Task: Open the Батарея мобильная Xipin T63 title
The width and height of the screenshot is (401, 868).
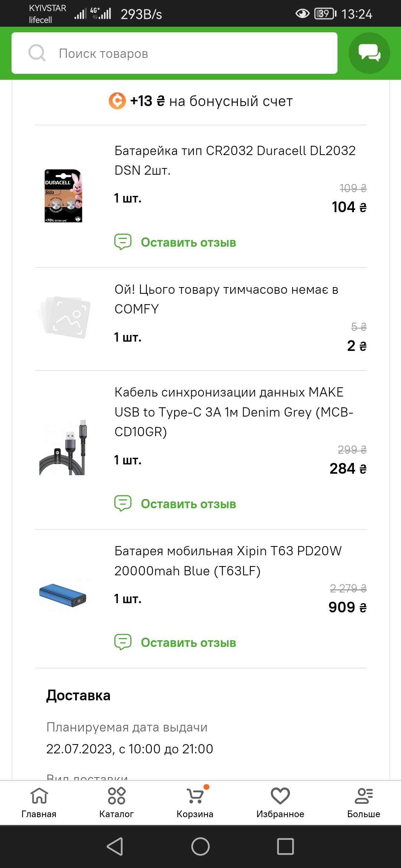Action: coord(227,561)
